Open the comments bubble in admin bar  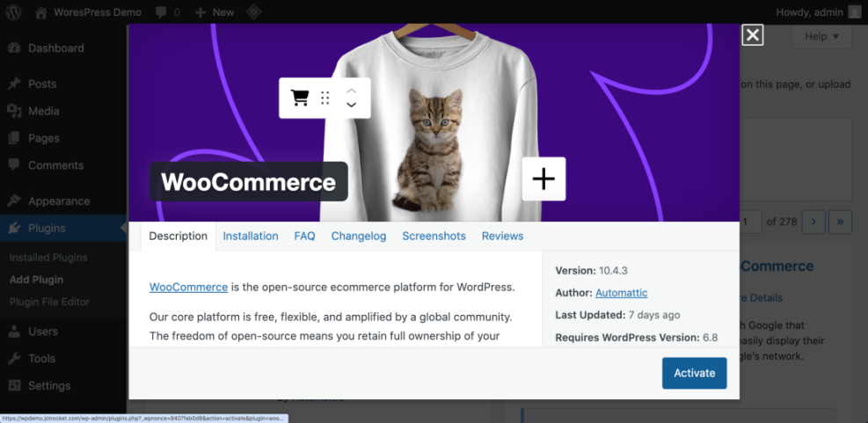pos(162,12)
